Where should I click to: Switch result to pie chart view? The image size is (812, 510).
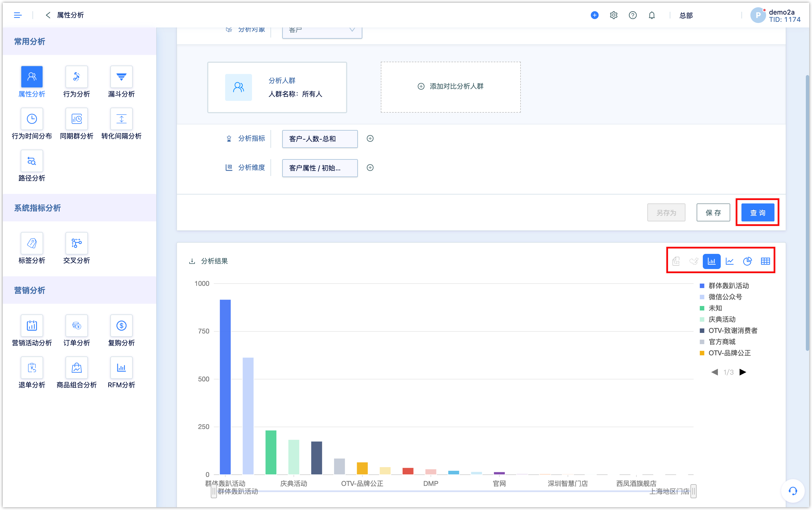click(x=747, y=261)
